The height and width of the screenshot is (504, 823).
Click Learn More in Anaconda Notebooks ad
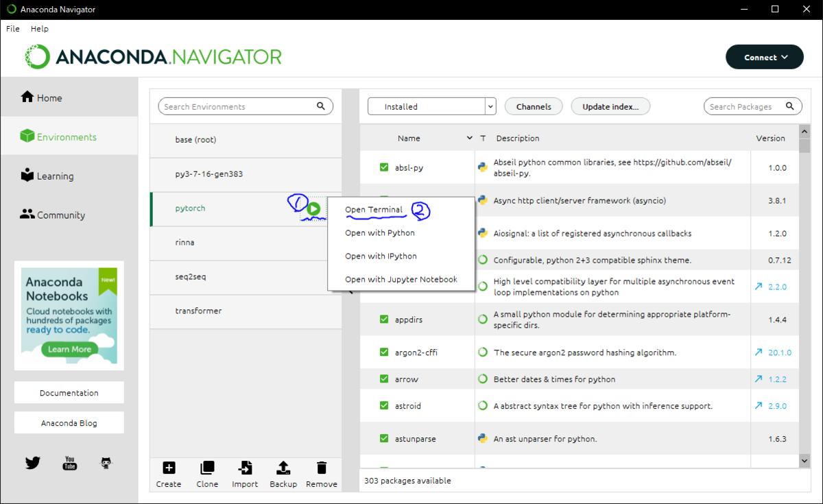pos(69,349)
